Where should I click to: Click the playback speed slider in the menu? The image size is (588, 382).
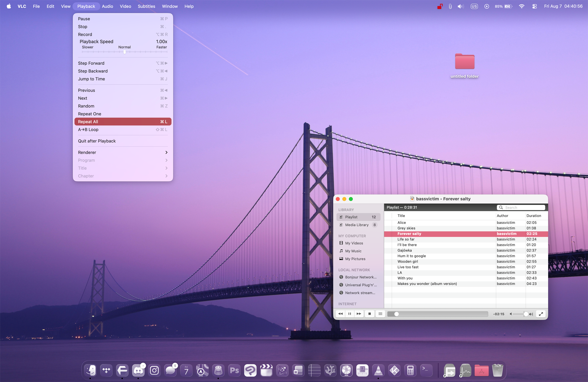point(124,52)
